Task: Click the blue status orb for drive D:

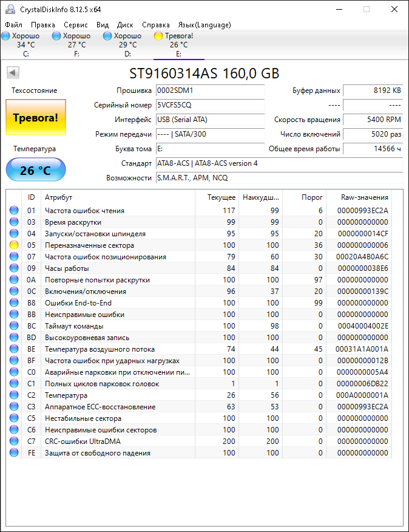Action: tap(108, 36)
